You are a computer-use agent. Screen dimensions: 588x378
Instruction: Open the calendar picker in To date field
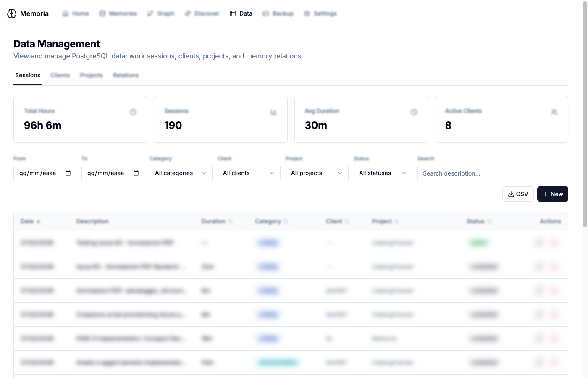[136, 173]
